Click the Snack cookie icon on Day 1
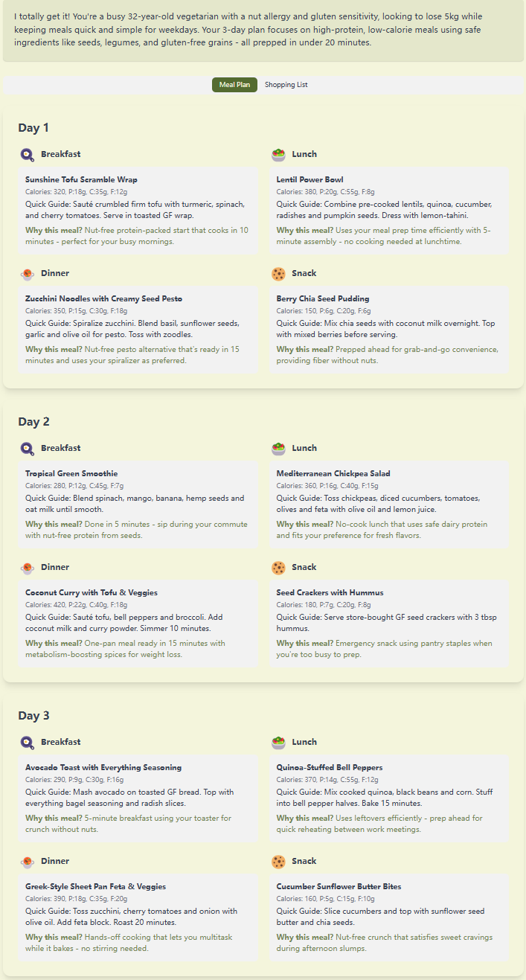526x980 pixels. [x=278, y=273]
